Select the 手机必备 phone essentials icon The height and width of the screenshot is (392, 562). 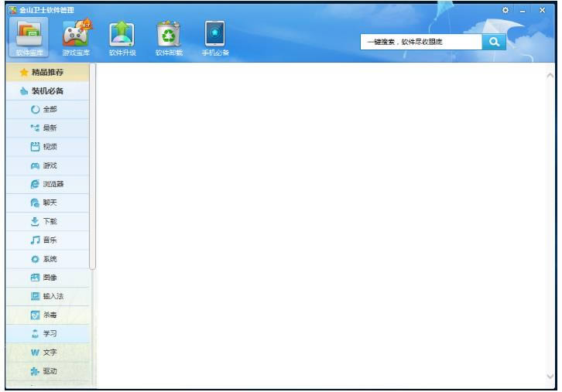[215, 37]
